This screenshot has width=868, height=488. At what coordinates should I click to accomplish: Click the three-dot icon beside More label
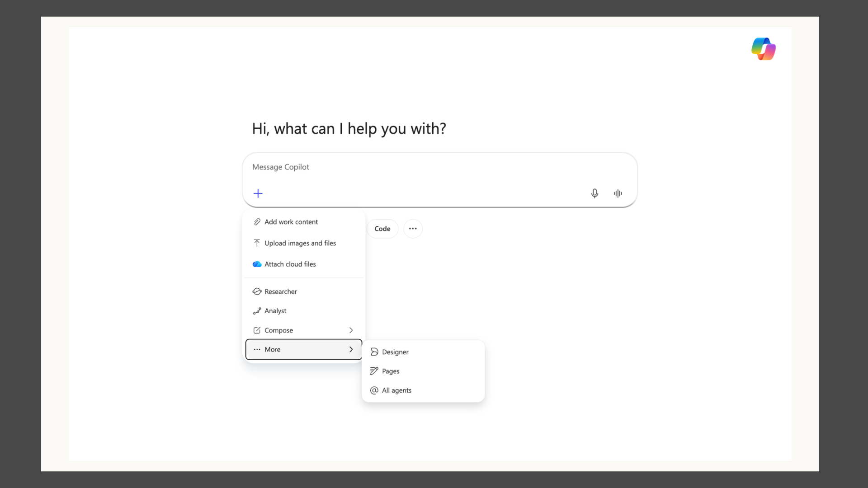(x=257, y=349)
